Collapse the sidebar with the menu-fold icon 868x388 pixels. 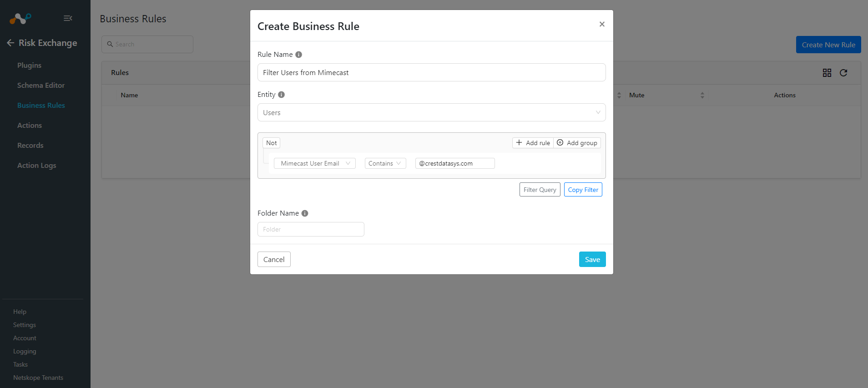coord(68,18)
